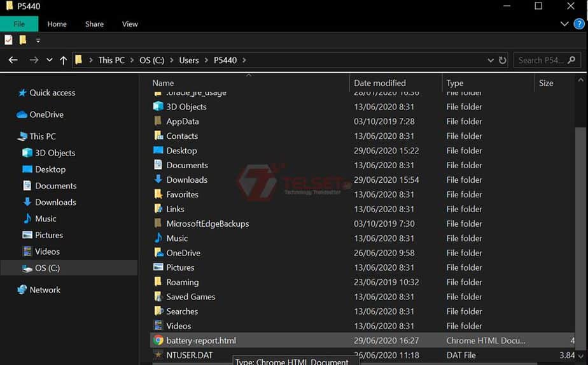The height and width of the screenshot is (365, 588).
Task: Click the Search P5440 input box
Action: pos(541,61)
